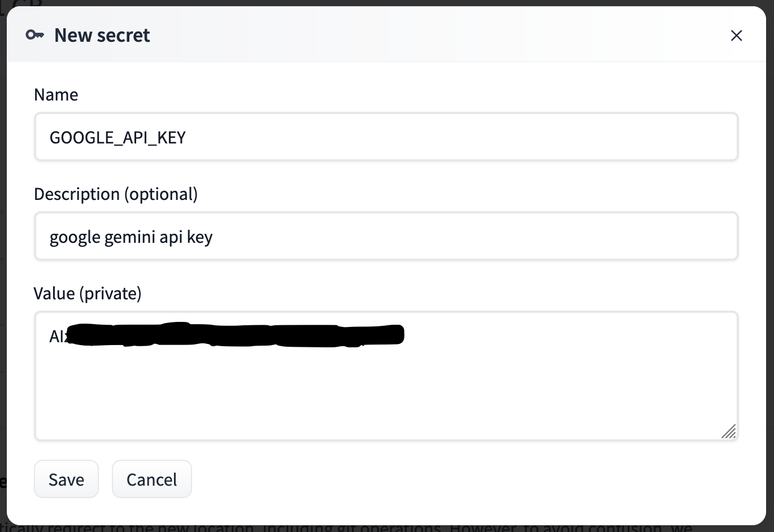Click the blacked-out portion of the value
The image size is (774, 532).
235,335
